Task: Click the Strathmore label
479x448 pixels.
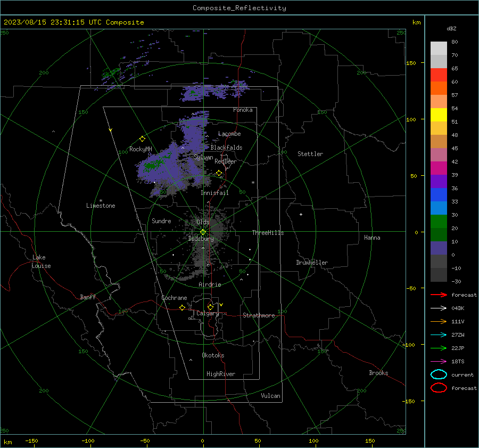Action: point(259,315)
